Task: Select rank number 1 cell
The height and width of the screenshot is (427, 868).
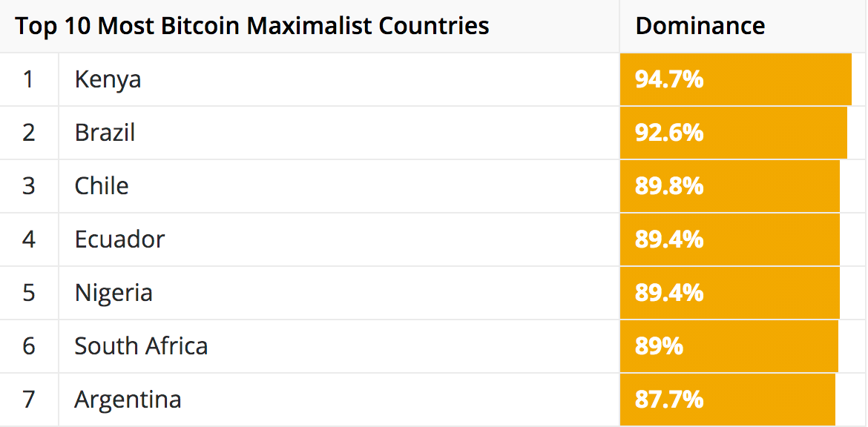Action: coord(29,79)
